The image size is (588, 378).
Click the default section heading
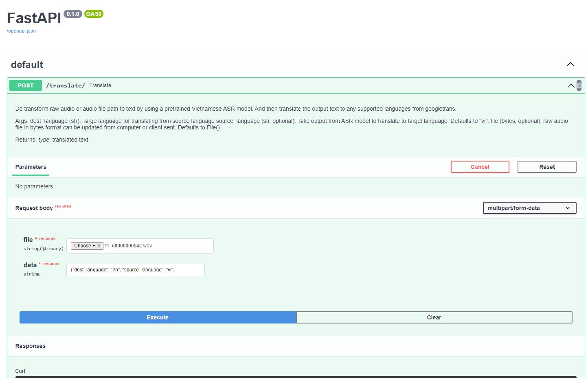27,65
